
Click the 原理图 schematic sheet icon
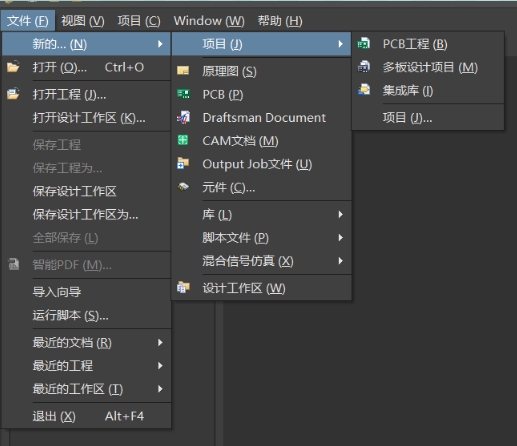(x=183, y=71)
